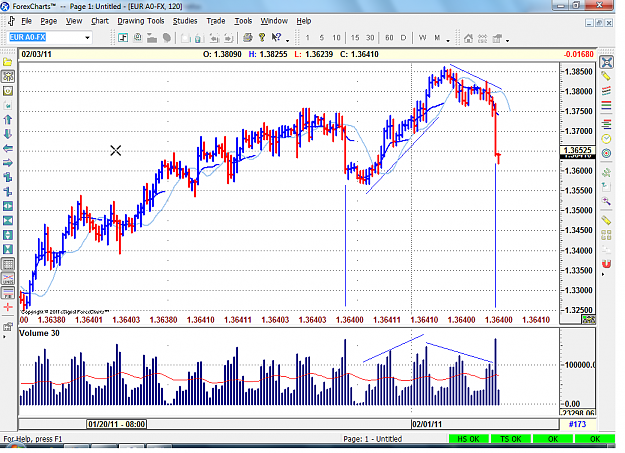Click the red magnet icon in right sidebar
Screen dimensions: 625x453
point(606,264)
